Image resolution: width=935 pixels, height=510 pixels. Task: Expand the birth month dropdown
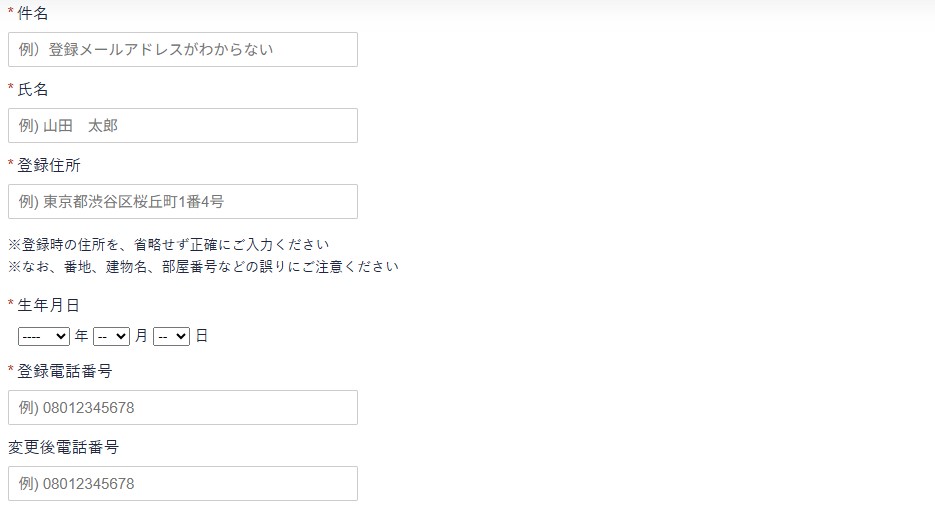111,336
